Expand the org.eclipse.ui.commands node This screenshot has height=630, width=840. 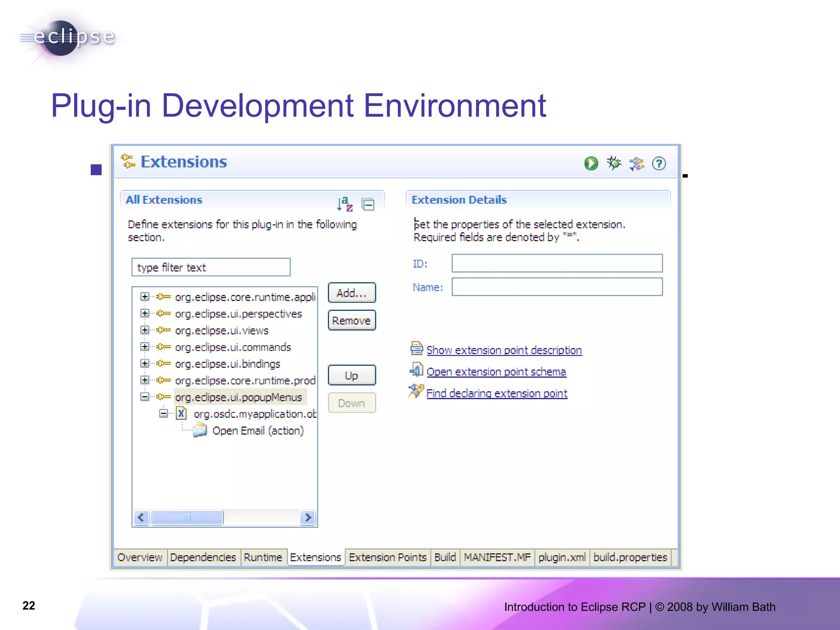pyautogui.click(x=144, y=347)
